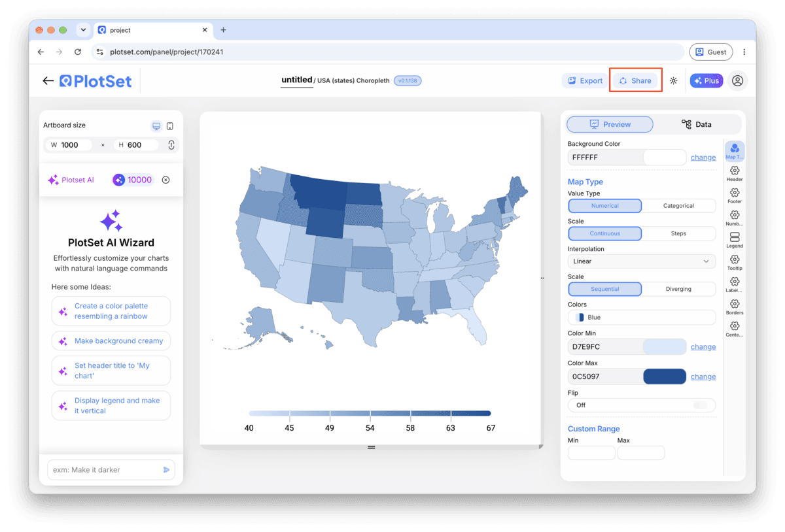Click the Background Color white swatch
Image resolution: width=785 pixels, height=532 pixels.
click(665, 158)
